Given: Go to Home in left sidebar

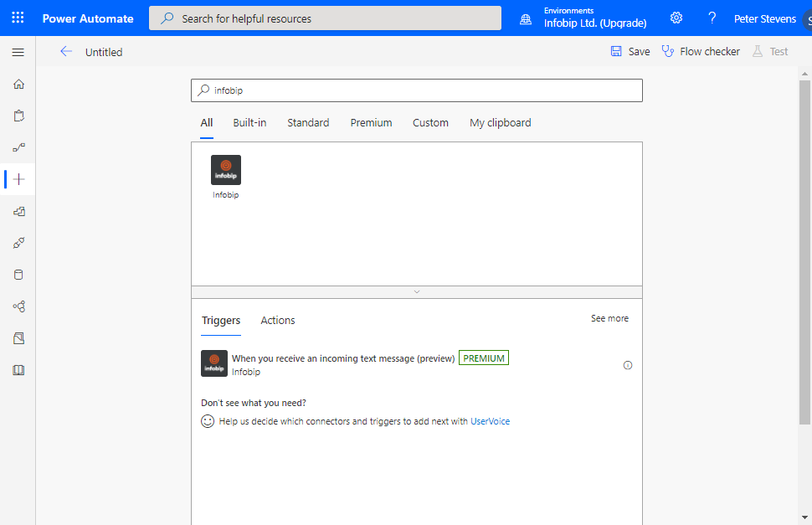Looking at the screenshot, I should click(18, 85).
